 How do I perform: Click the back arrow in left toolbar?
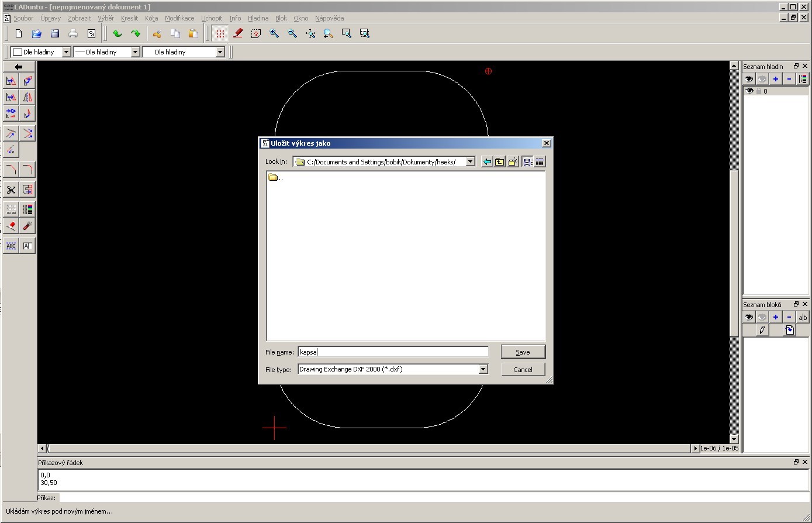pyautogui.click(x=19, y=67)
